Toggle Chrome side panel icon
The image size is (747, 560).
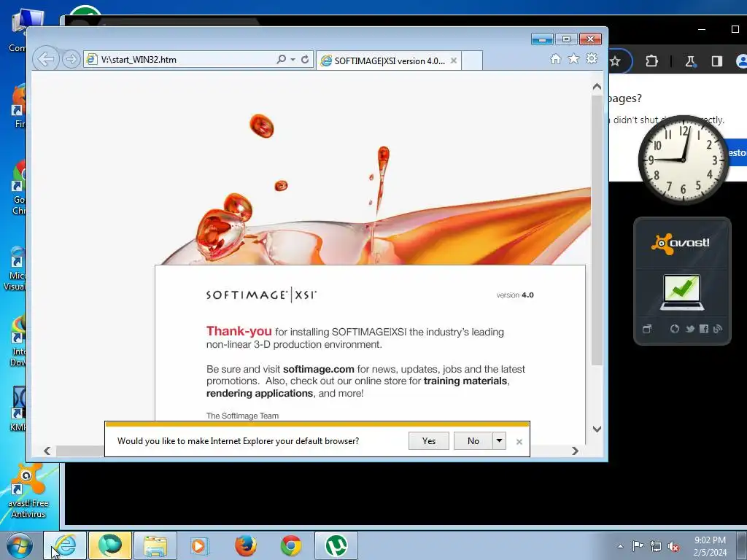(x=716, y=61)
